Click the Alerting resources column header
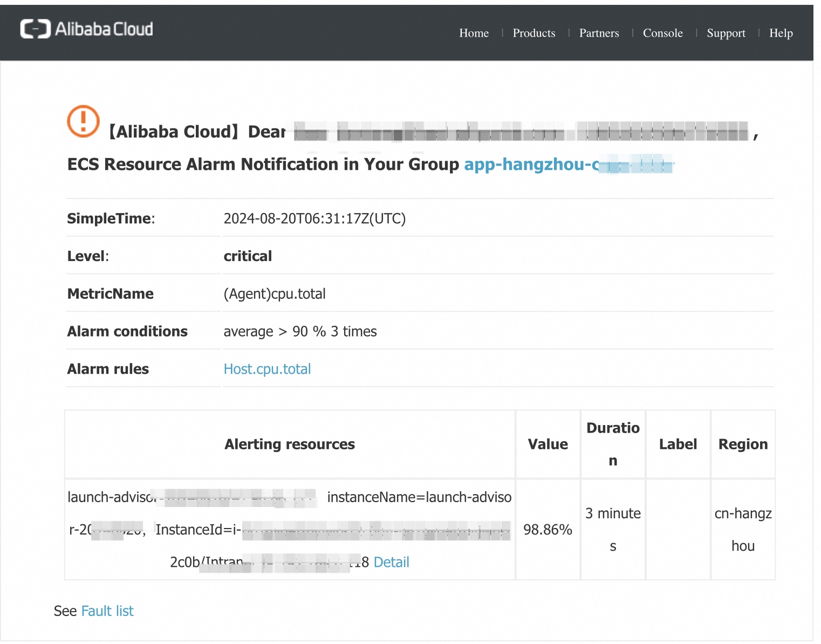Screen dimensions: 821x644 coord(290,444)
